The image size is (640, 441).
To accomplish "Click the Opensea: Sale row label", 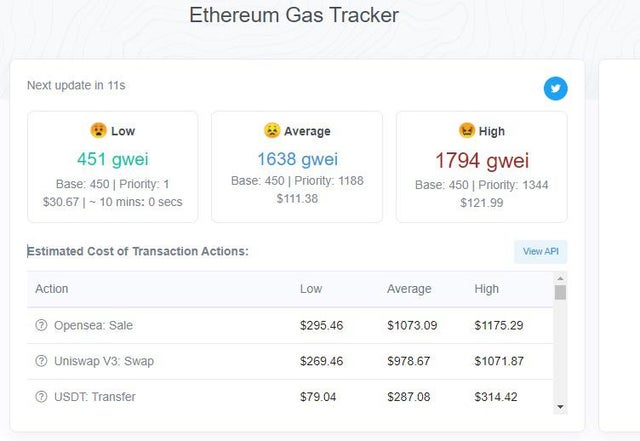I will tap(93, 326).
